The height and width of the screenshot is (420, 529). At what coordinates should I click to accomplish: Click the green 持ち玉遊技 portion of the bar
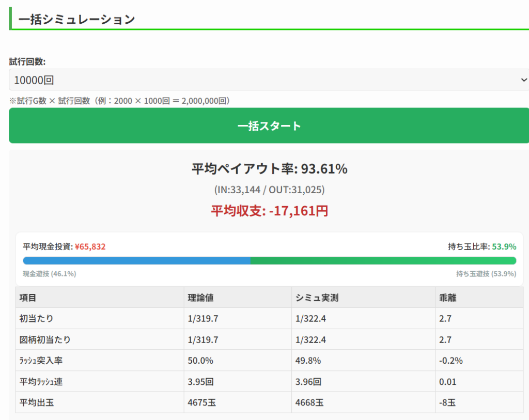click(x=383, y=261)
